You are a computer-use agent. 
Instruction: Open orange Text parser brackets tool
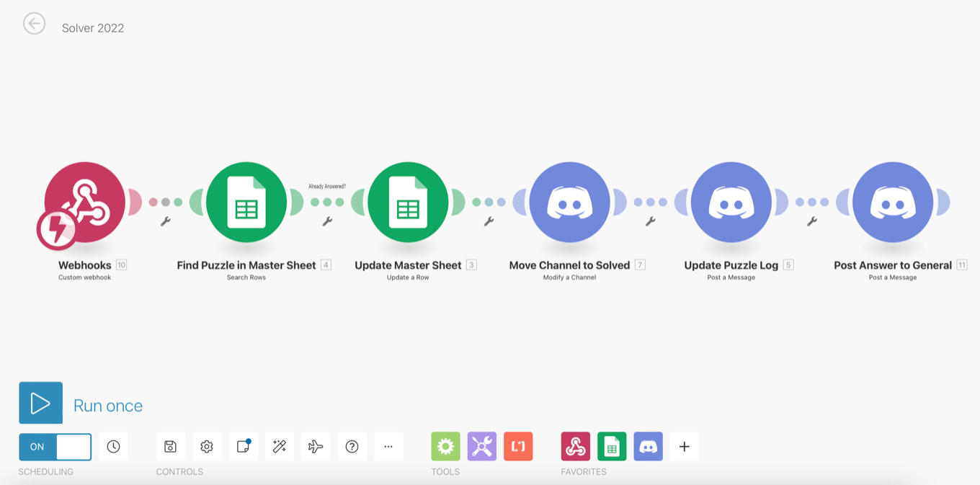[518, 447]
